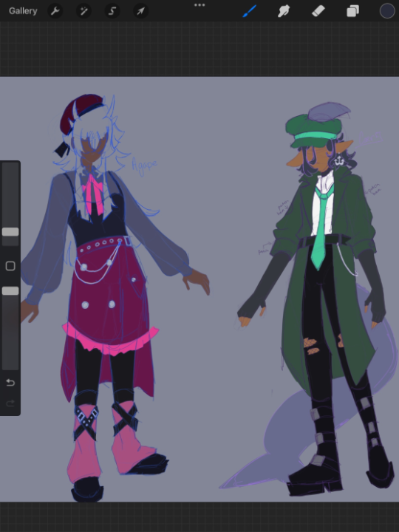The width and height of the screenshot is (399, 532).
Task: Undo the last stroke
Action: (x=10, y=383)
